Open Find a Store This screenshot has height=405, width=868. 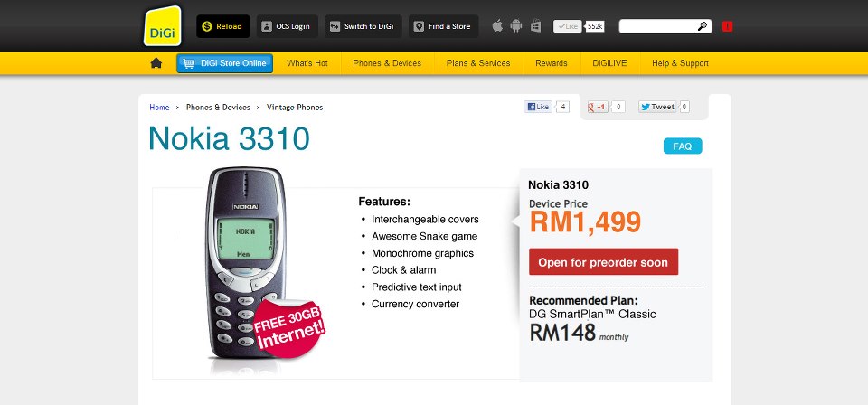tap(443, 26)
